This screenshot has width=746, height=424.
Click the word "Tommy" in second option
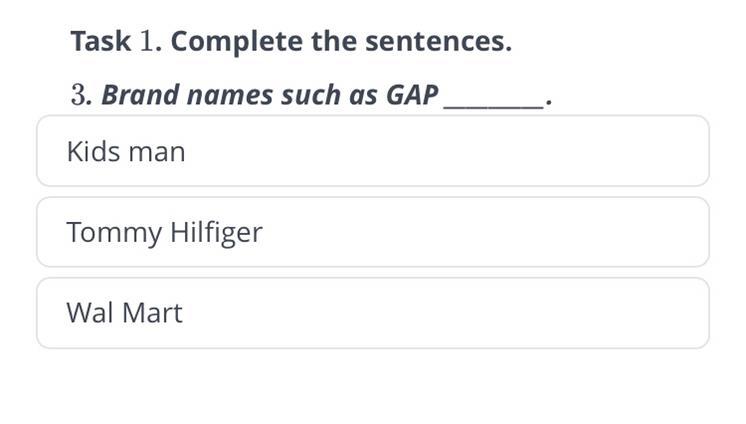(x=114, y=233)
